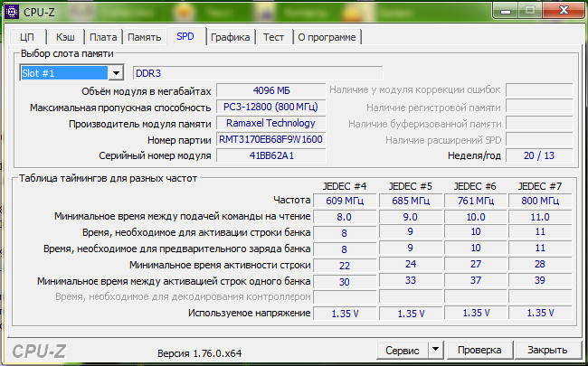Expand the Slot #1 memory slot dropdown
588x366 pixels.
pyautogui.click(x=116, y=73)
